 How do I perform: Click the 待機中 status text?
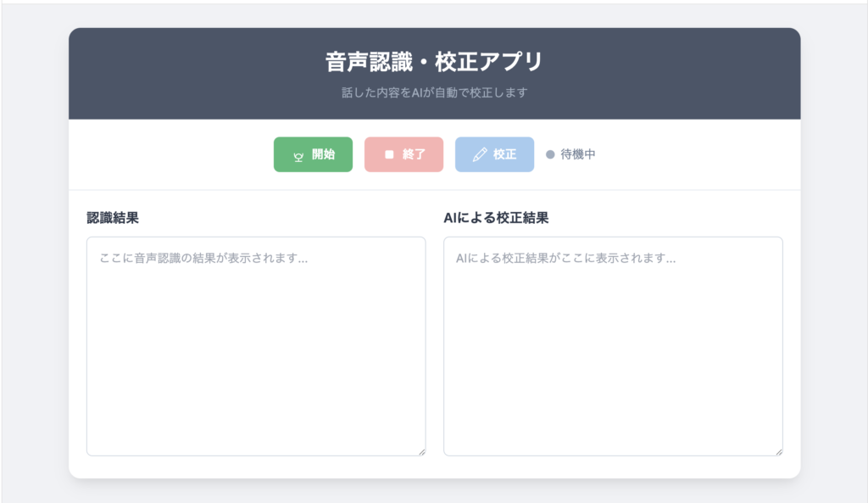pyautogui.click(x=578, y=155)
